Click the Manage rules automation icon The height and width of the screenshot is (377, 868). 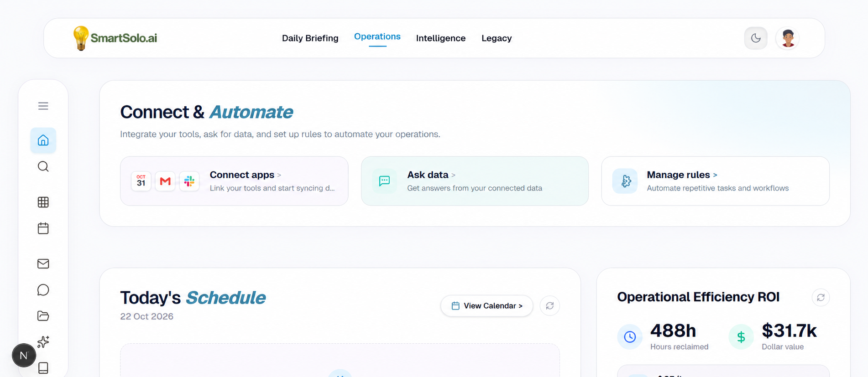[x=625, y=181]
